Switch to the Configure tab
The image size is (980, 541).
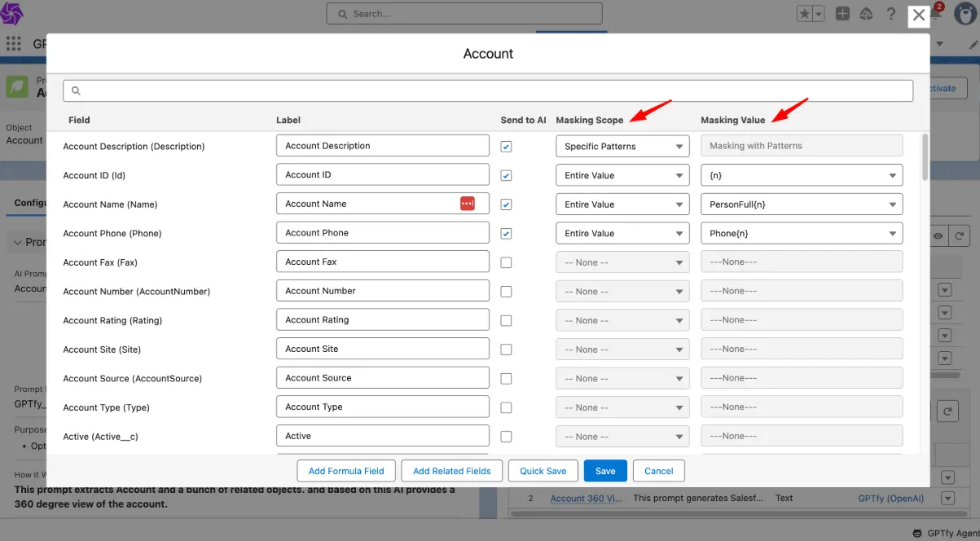[x=32, y=203]
